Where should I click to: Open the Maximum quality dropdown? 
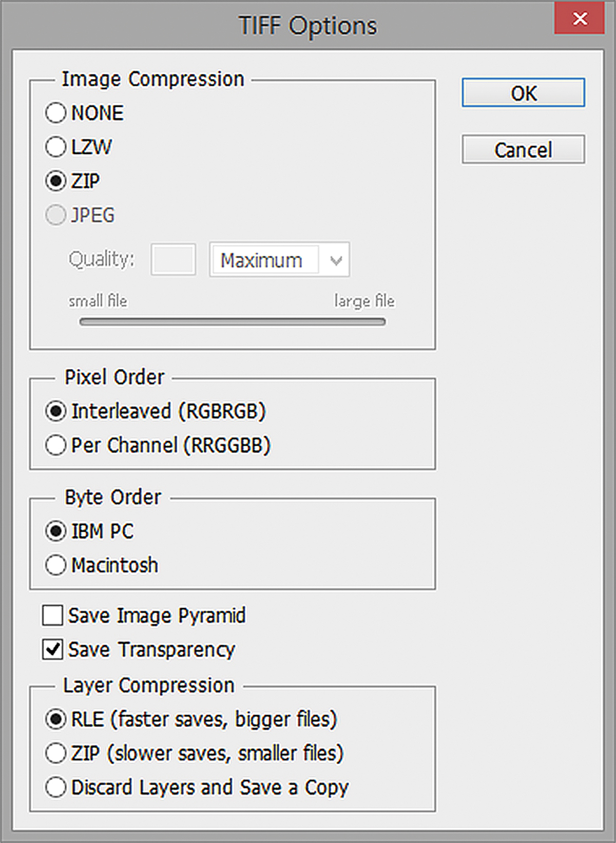click(x=280, y=260)
